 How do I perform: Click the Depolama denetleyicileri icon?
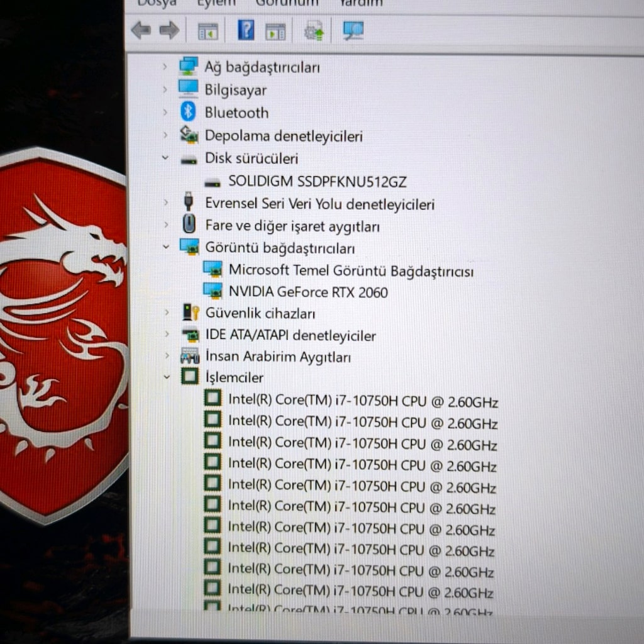pos(189,135)
